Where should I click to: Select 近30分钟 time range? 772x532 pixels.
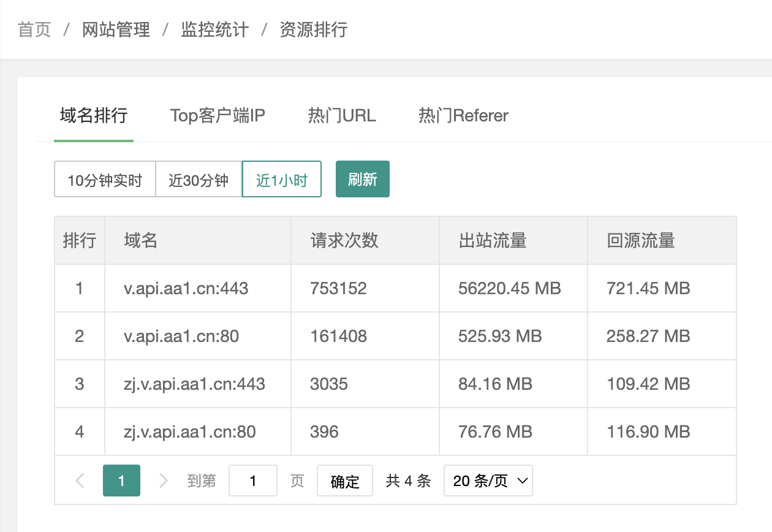tap(199, 180)
